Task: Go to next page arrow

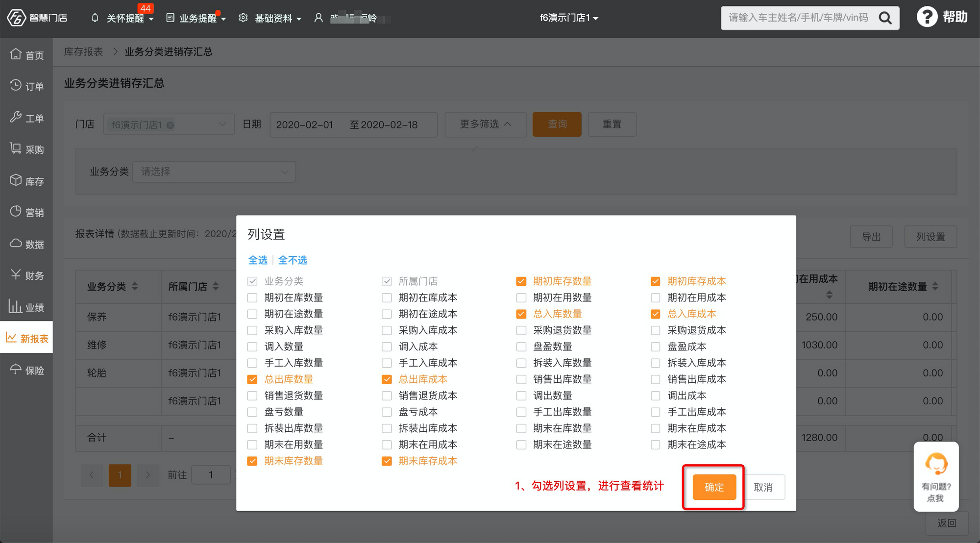Action: pos(147,475)
